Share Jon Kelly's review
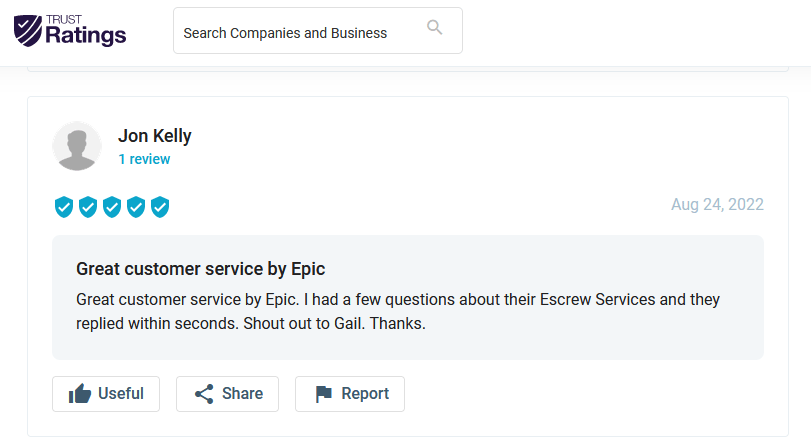Viewport: 811px width, 442px height. click(228, 394)
